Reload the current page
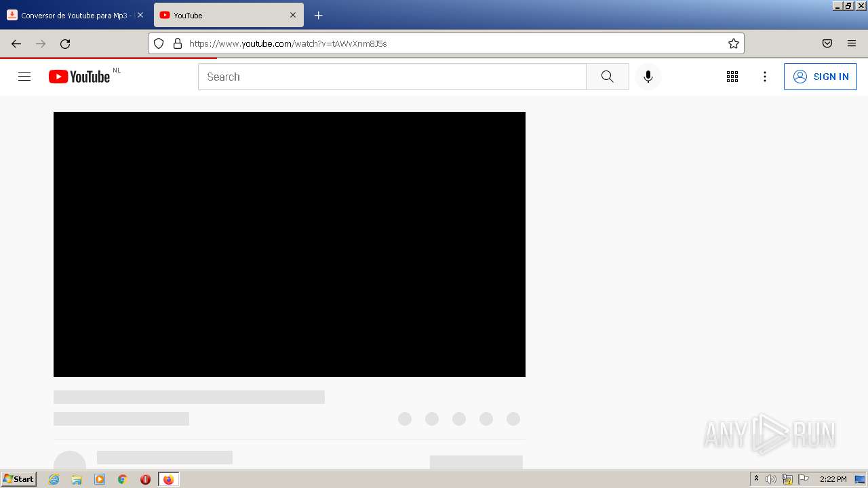Screen dimensions: 868x488 pyautogui.click(x=65, y=43)
